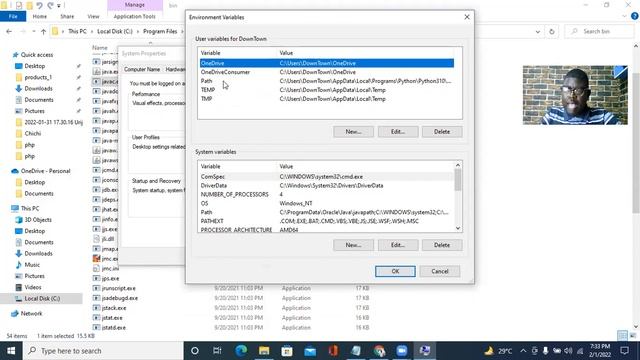Open OneDrive - Personal in navigation pane
The height and width of the screenshot is (360, 640).
click(x=45, y=171)
